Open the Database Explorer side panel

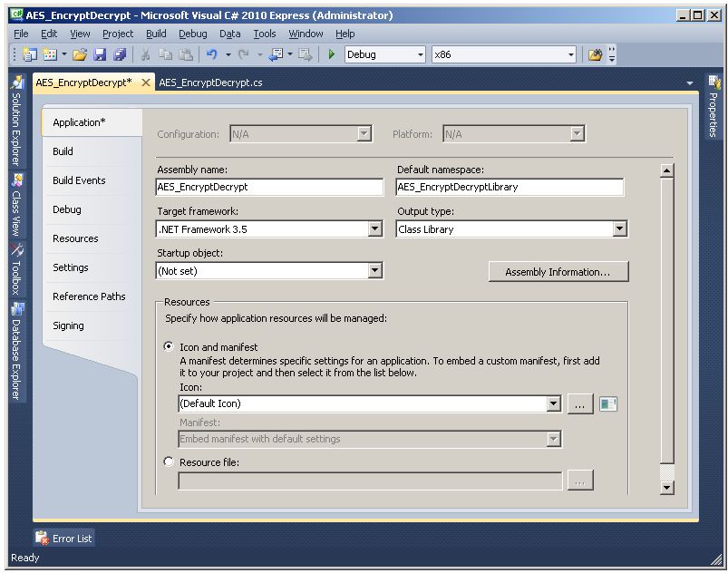click(16, 352)
